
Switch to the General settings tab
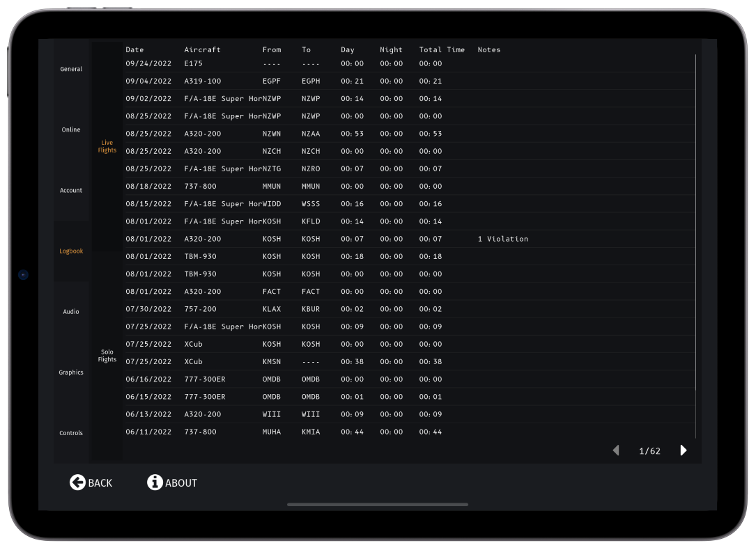click(x=70, y=69)
